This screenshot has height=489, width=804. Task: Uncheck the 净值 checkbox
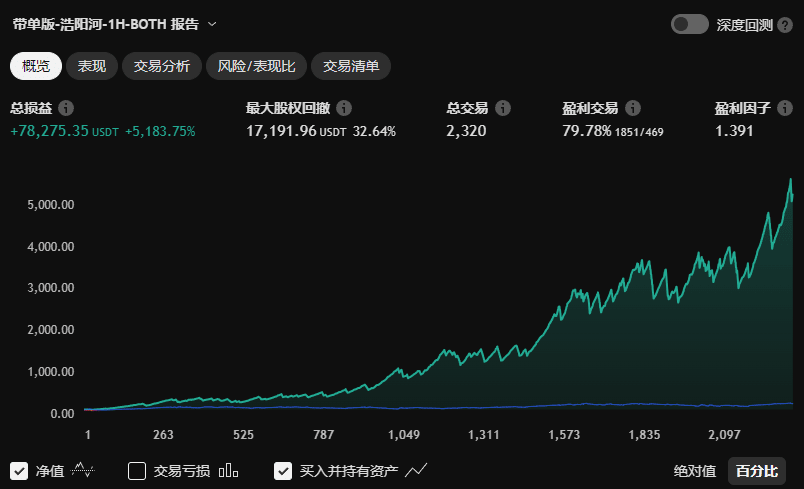19,471
